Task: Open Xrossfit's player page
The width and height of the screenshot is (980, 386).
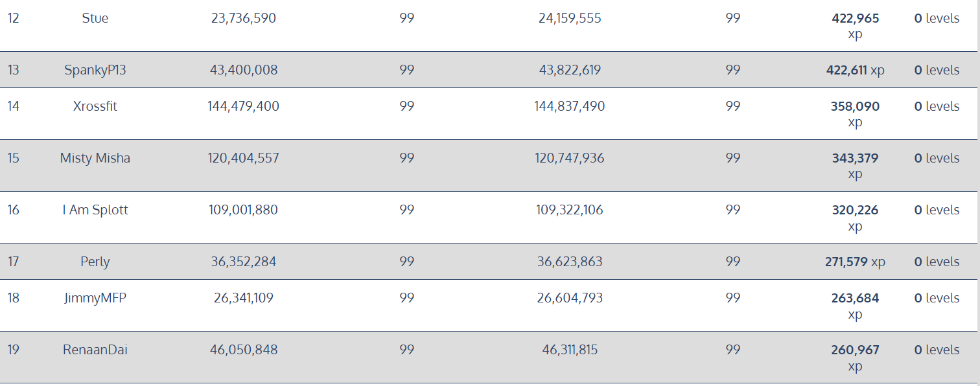Action: pyautogui.click(x=95, y=106)
